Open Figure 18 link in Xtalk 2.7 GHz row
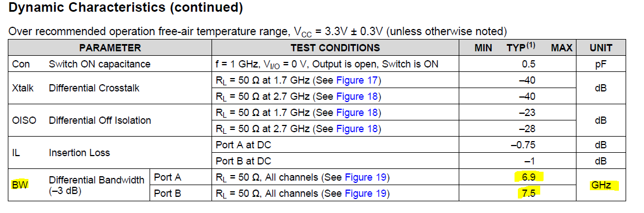This screenshot has width=644, height=213. [x=357, y=96]
